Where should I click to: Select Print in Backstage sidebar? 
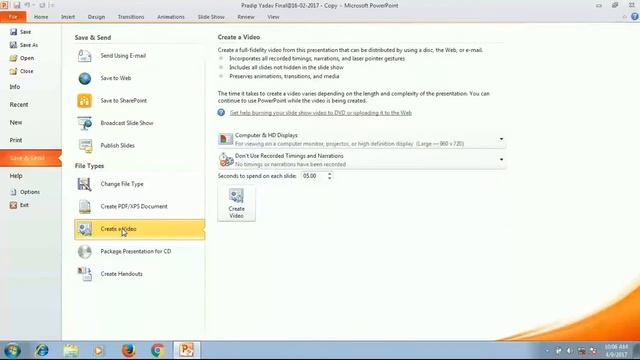click(16, 140)
